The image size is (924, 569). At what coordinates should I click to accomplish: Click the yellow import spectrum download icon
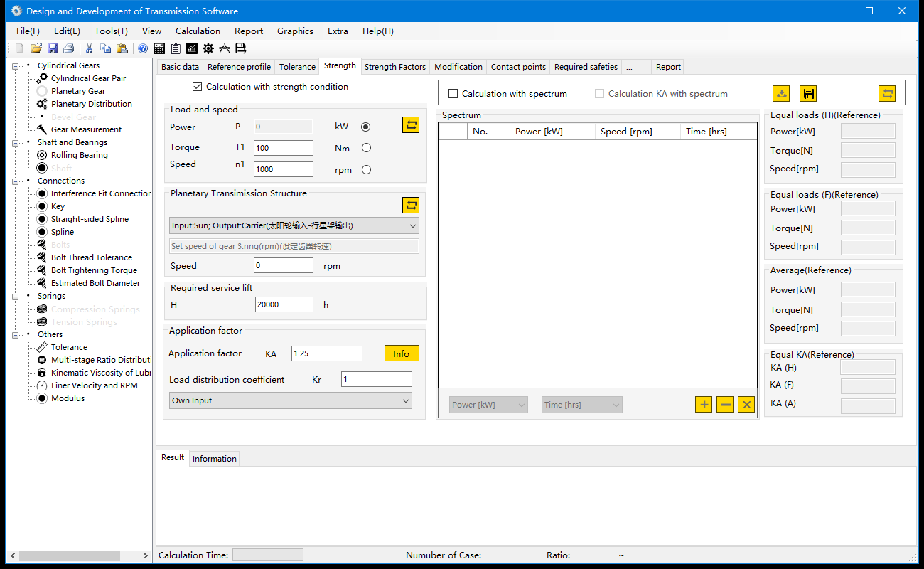pos(781,93)
